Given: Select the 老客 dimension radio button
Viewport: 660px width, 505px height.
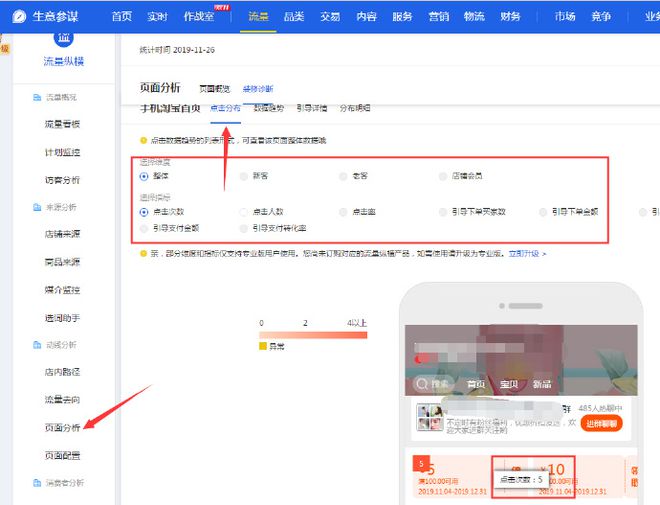Looking at the screenshot, I should point(343,176).
